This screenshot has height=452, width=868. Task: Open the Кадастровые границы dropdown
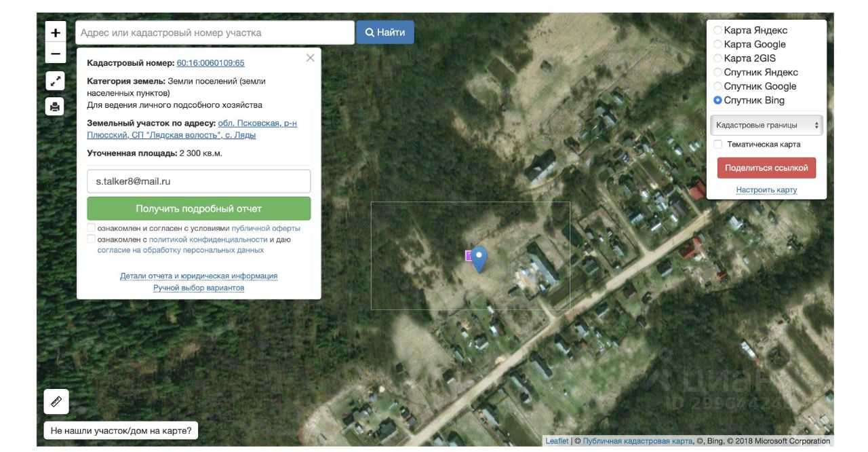click(766, 125)
